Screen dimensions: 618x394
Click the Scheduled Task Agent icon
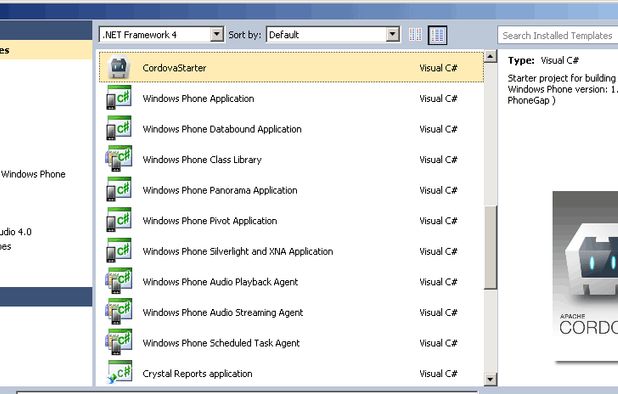tap(119, 342)
